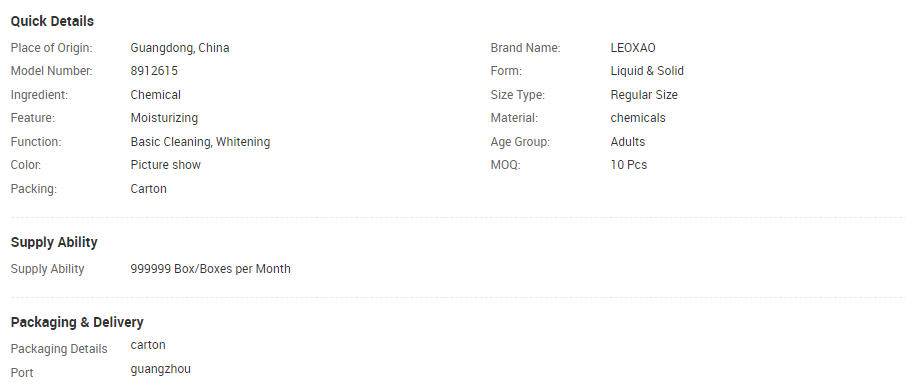Click the Packaging Details label
Viewport: 905px width, 386px height.
(59, 349)
